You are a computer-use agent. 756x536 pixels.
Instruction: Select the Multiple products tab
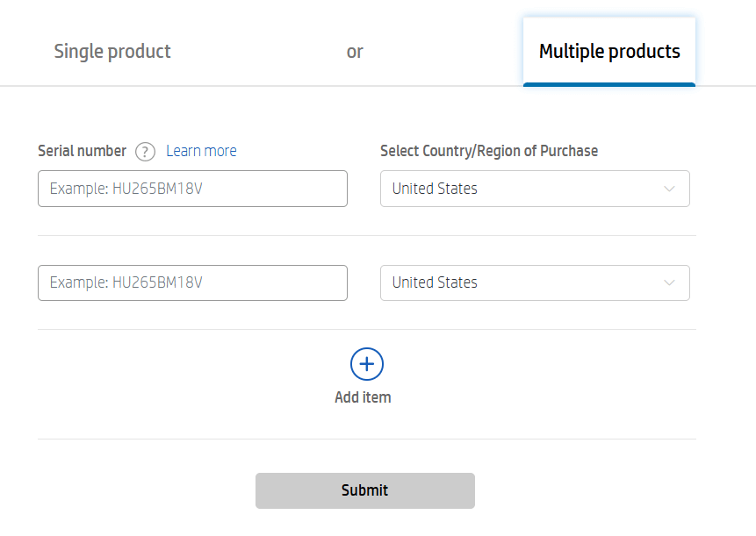pyautogui.click(x=609, y=52)
